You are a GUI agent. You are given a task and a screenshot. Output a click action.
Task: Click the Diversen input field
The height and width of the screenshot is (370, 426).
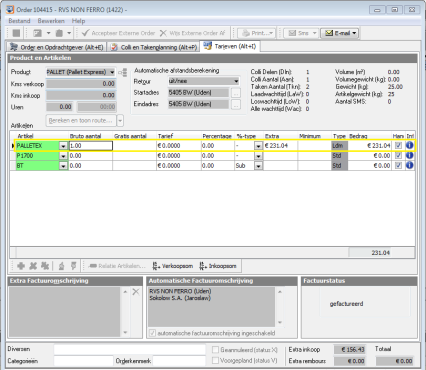[x=129, y=349]
